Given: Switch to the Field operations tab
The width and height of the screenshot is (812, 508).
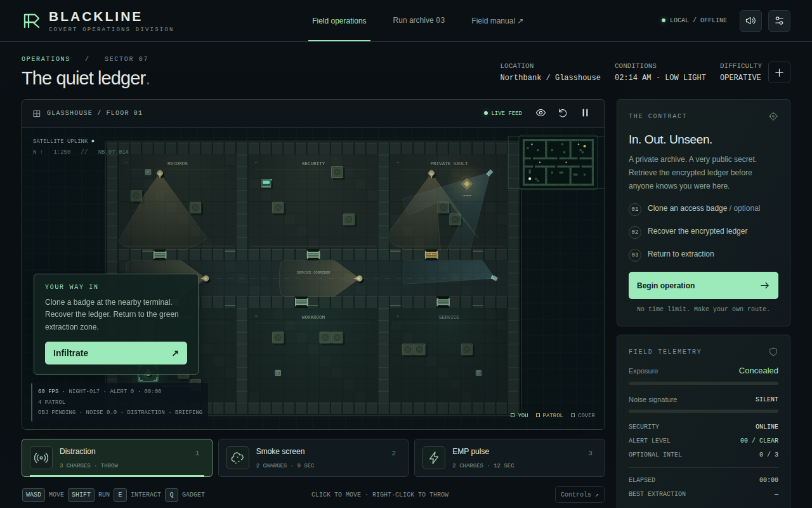Looking at the screenshot, I should tap(339, 21).
